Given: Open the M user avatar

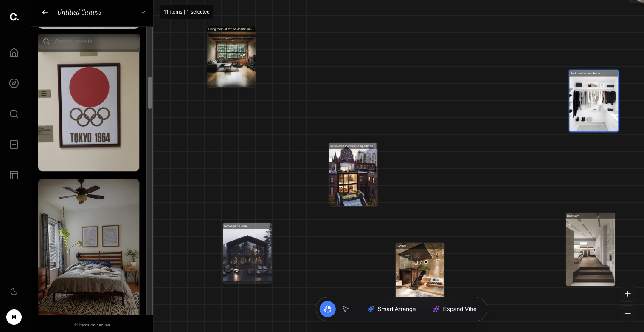Looking at the screenshot, I should point(14,317).
